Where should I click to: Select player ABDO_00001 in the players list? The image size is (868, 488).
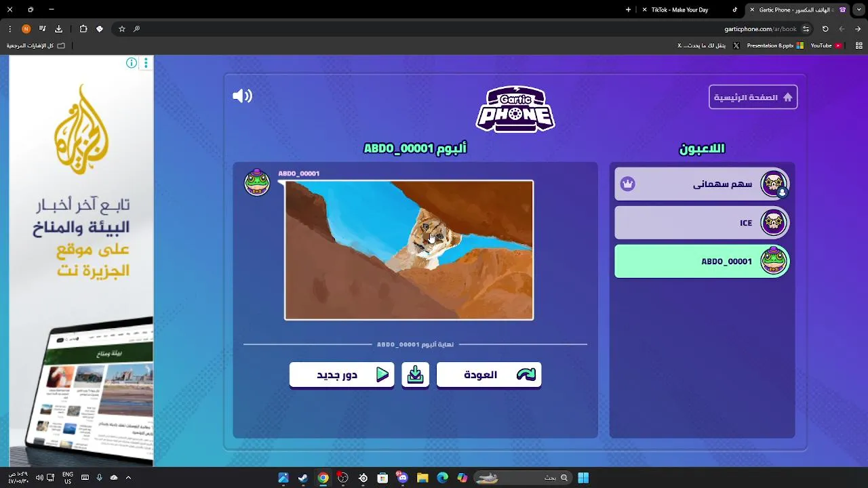(x=702, y=261)
